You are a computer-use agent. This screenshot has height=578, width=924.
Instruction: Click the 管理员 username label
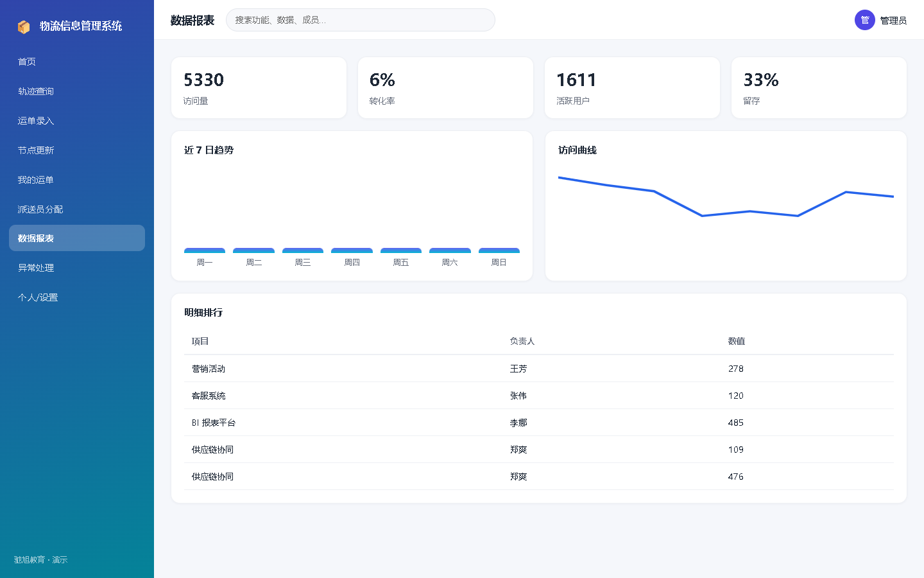[x=893, y=21]
